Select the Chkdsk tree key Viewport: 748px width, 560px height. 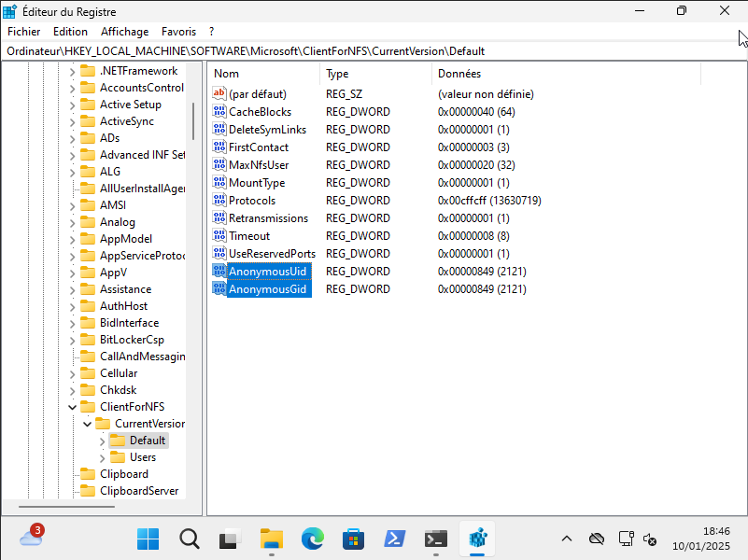(119, 390)
